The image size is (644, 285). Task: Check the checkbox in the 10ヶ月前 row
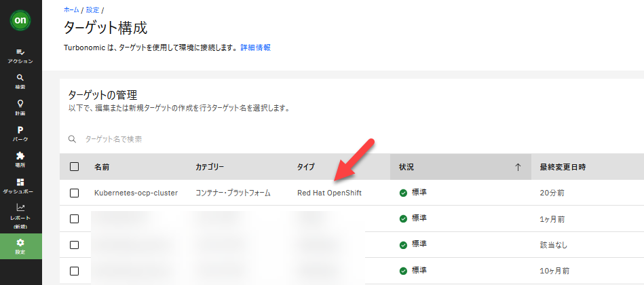click(75, 271)
